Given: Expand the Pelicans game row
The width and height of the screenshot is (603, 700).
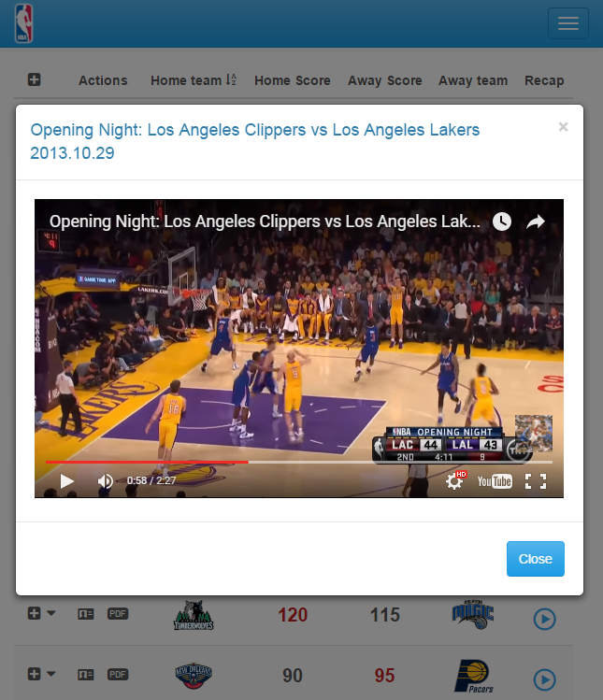Looking at the screenshot, I should pyautogui.click(x=35, y=674).
